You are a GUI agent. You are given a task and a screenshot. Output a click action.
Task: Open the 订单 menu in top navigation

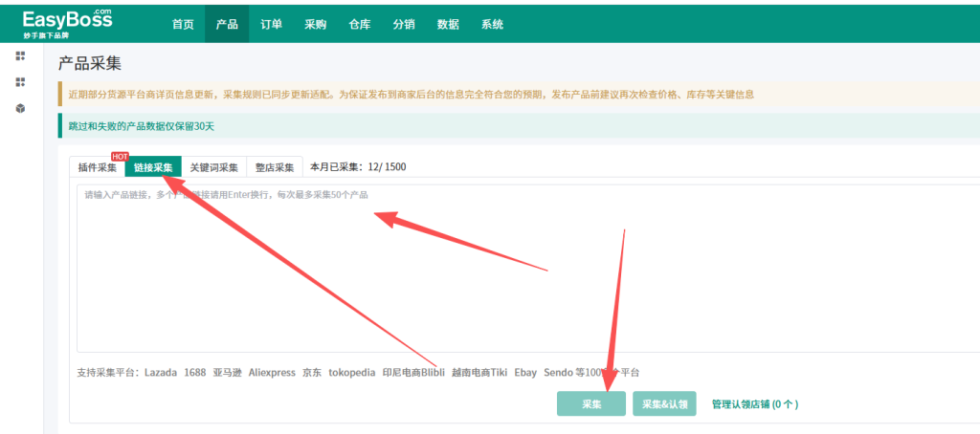click(271, 24)
